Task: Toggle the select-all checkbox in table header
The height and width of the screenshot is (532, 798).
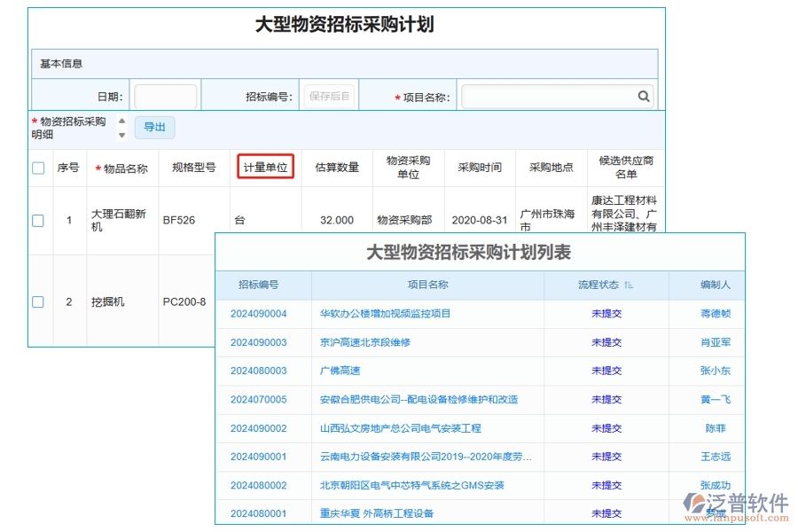Action: (37, 168)
